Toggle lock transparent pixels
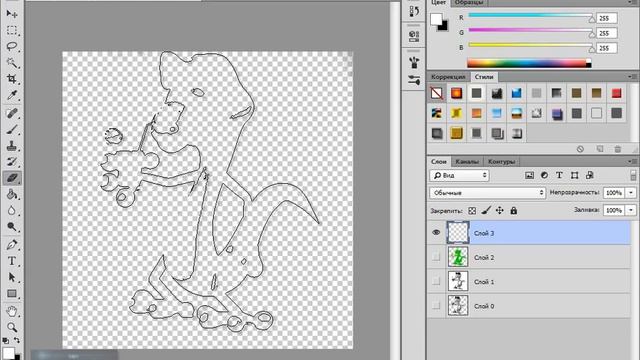The image size is (640, 360). coord(472,211)
